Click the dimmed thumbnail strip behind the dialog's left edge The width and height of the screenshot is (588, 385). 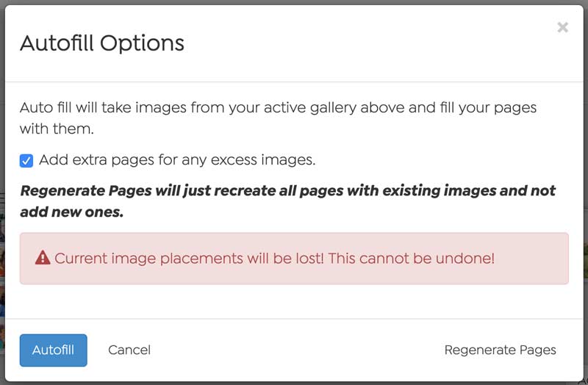2,278
